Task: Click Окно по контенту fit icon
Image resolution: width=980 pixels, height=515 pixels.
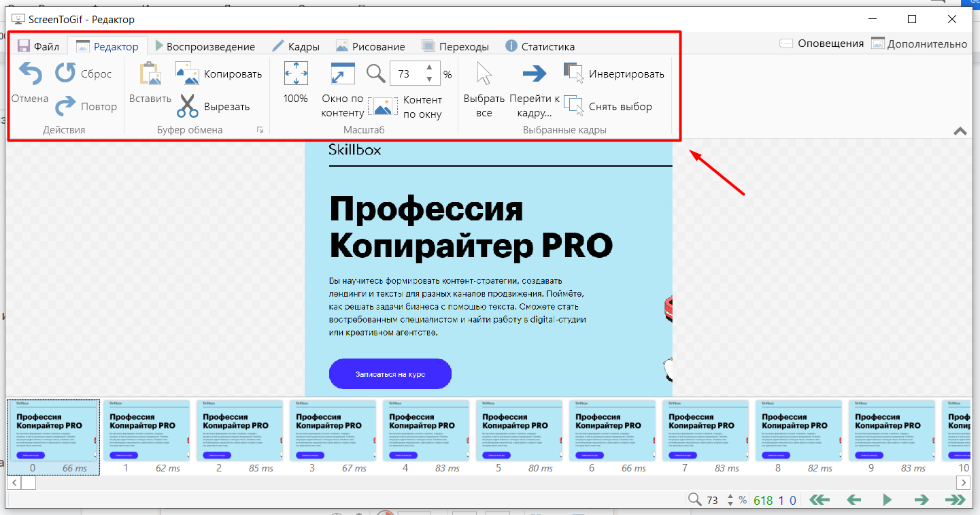Action: coord(343,73)
